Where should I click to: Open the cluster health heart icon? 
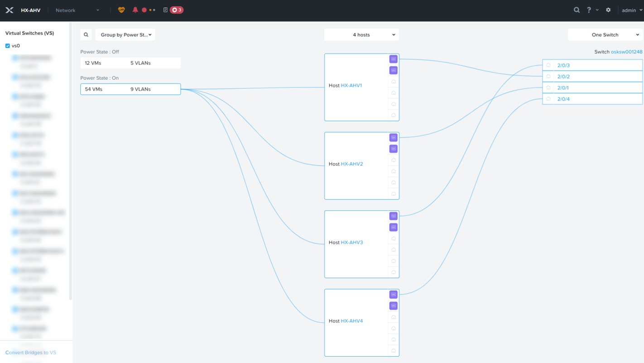tap(121, 10)
